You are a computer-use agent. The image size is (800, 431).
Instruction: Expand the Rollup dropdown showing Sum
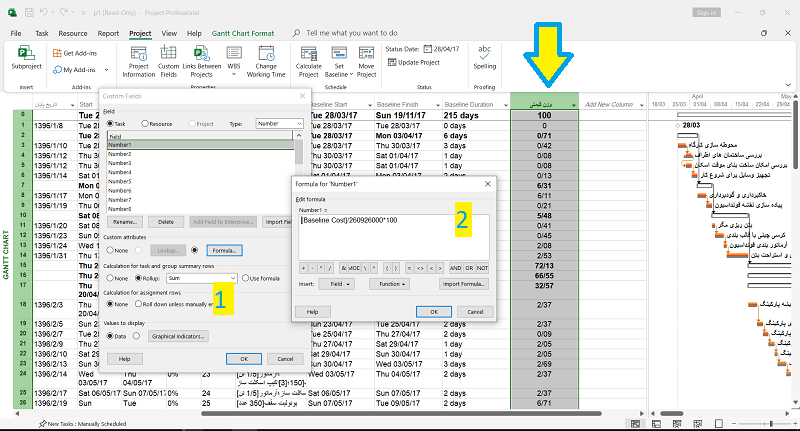pyautogui.click(x=202, y=277)
